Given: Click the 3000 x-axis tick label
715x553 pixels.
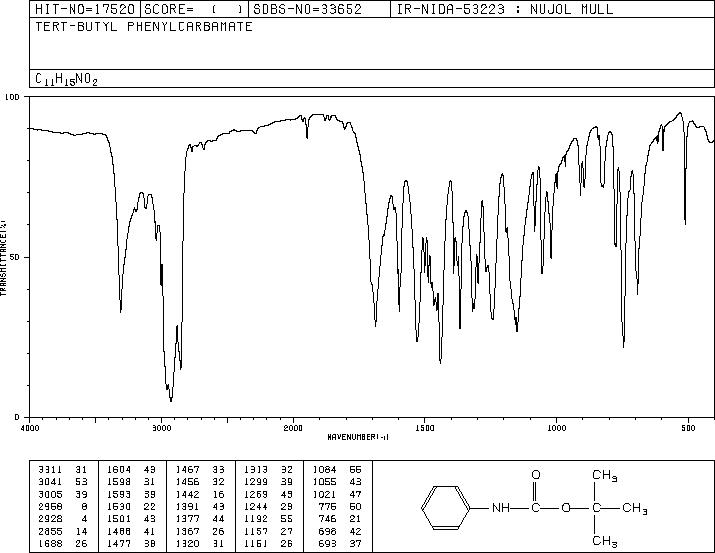Looking at the screenshot, I should point(161,428).
